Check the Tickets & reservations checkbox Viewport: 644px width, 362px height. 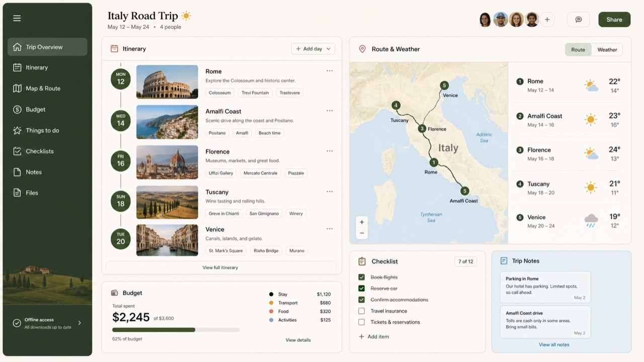(361, 322)
